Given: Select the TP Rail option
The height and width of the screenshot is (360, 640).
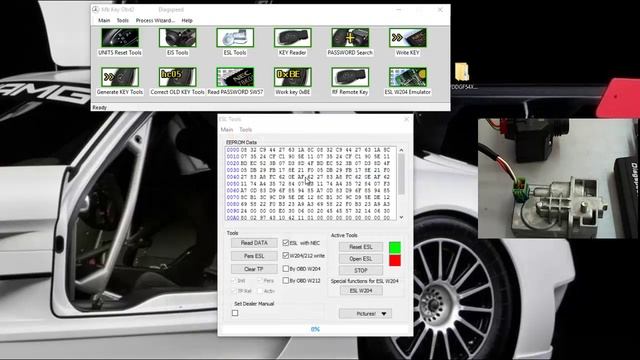Looking at the screenshot, I should click(x=234, y=291).
